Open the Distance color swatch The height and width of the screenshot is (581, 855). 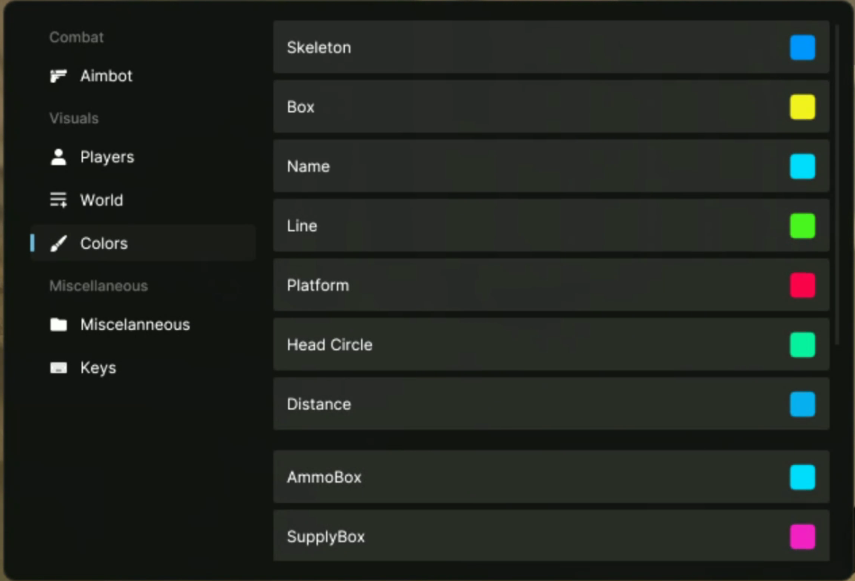click(x=802, y=404)
